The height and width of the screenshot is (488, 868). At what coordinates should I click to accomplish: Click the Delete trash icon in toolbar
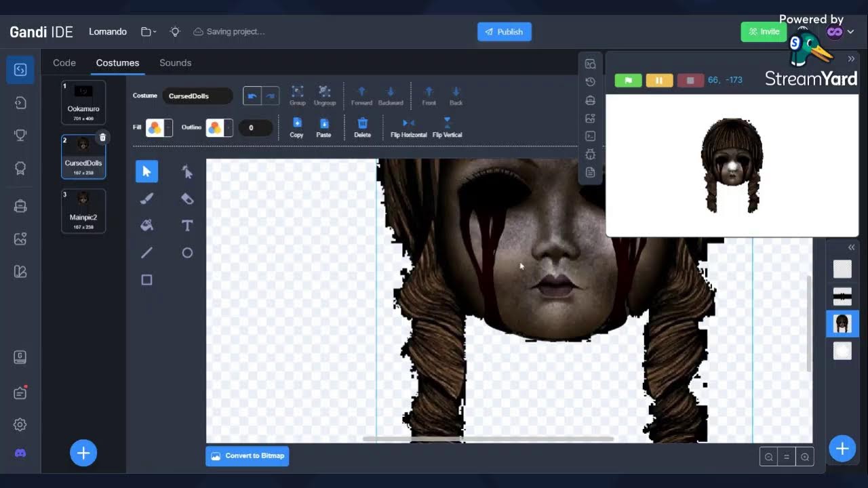[362, 123]
